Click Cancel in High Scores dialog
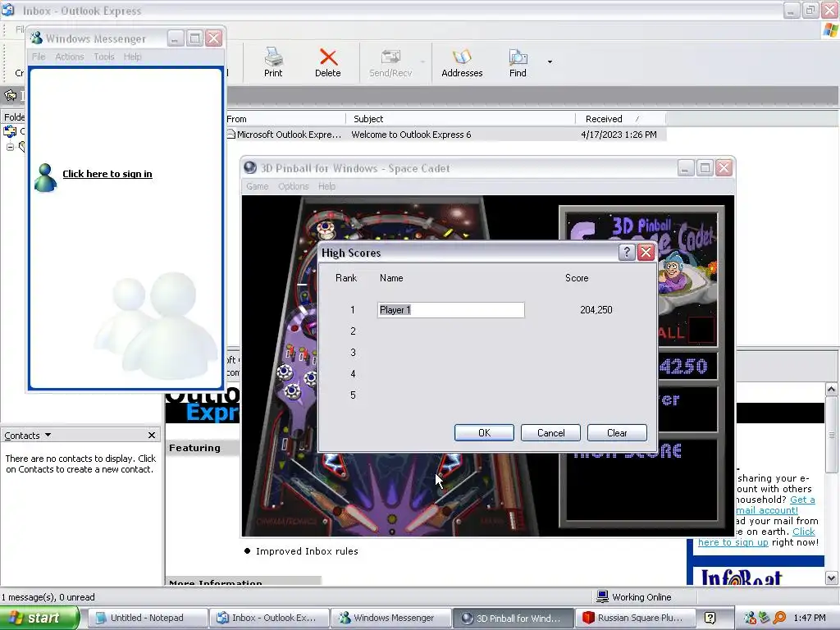The image size is (840, 630). tap(550, 433)
